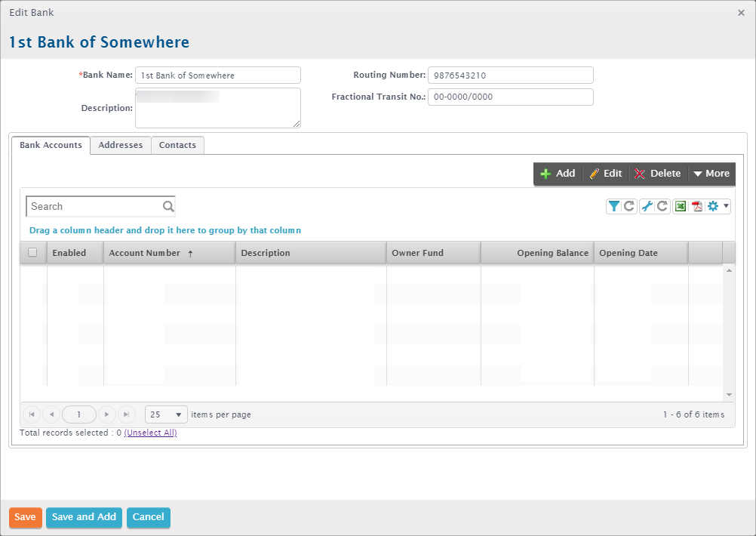Toggle the select-all checkbox in the grid header
The height and width of the screenshot is (536, 756).
pos(32,252)
